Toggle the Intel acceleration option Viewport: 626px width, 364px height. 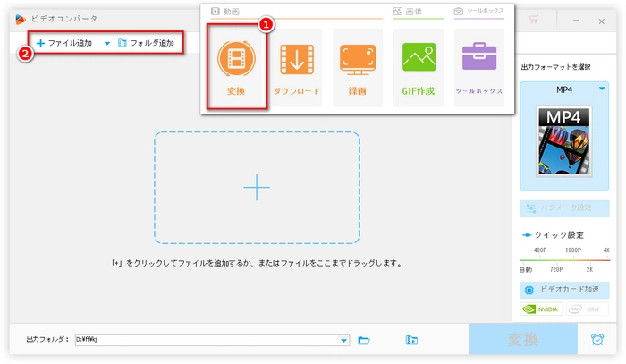[586, 309]
